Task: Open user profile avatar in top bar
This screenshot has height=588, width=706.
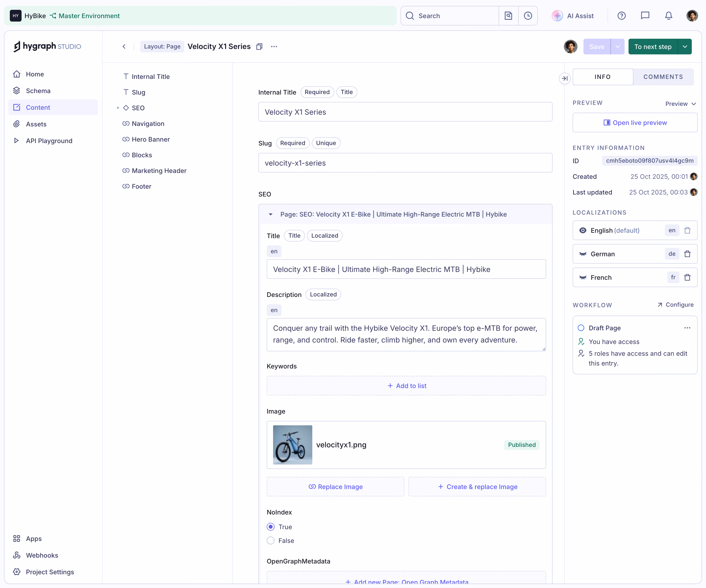Action: click(x=692, y=16)
